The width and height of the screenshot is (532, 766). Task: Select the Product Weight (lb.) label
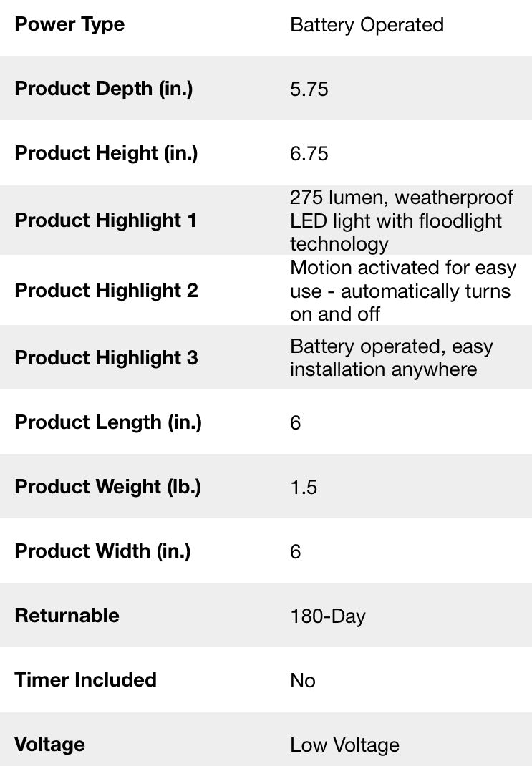[x=107, y=486]
